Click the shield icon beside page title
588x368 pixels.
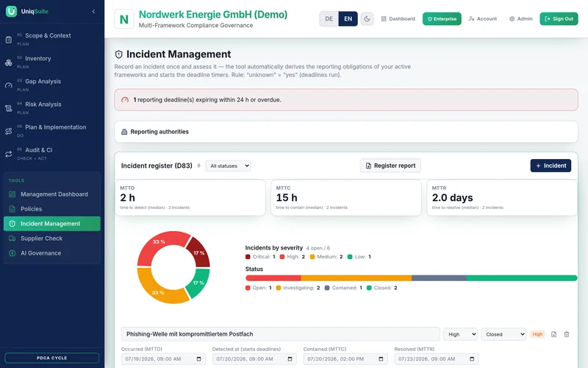point(119,54)
